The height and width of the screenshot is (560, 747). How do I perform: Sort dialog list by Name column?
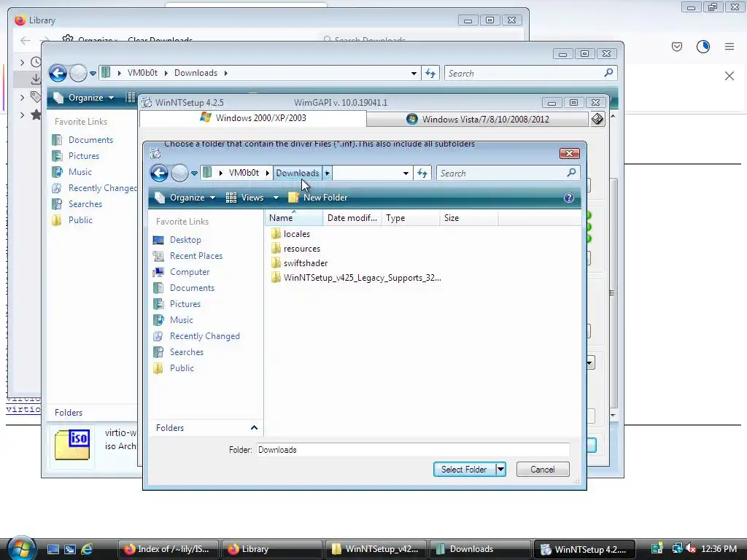point(294,218)
